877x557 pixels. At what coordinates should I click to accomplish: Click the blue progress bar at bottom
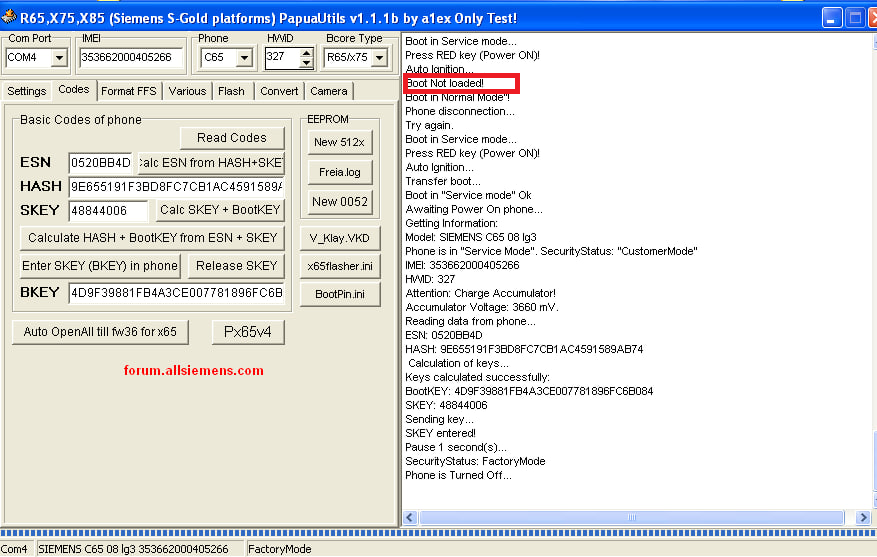click(438, 533)
